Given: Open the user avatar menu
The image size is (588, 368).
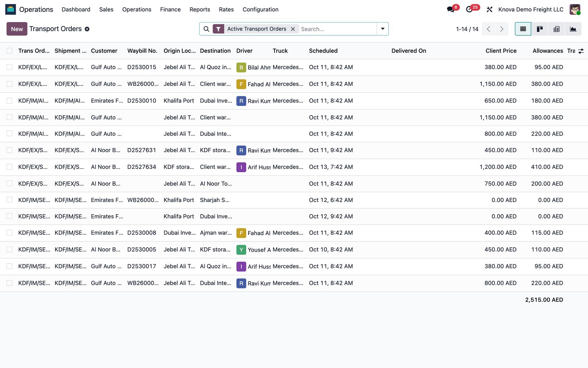Looking at the screenshot, I should tap(575, 9).
